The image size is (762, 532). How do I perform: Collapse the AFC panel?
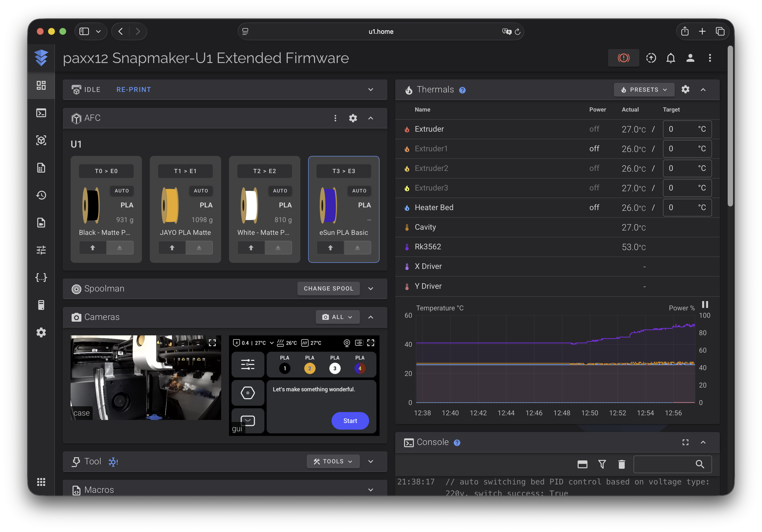[371, 118]
